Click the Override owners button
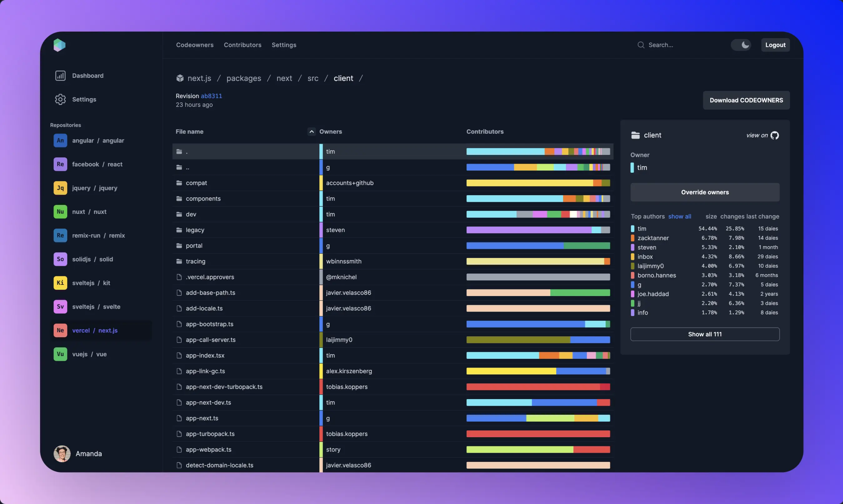Viewport: 843px width, 504px height. [705, 192]
